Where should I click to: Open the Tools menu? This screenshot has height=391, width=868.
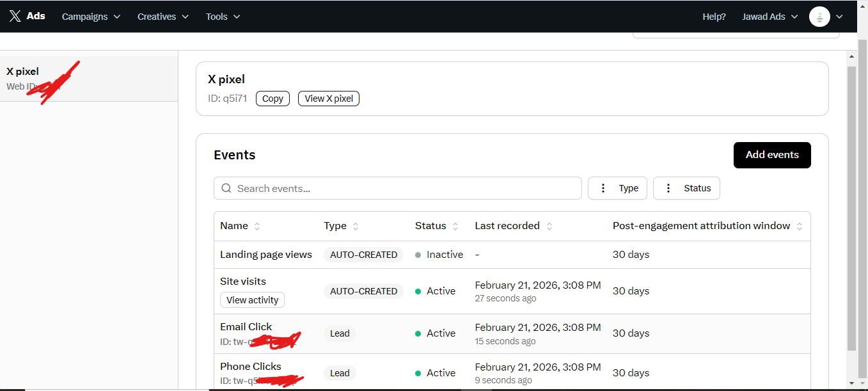pos(223,17)
